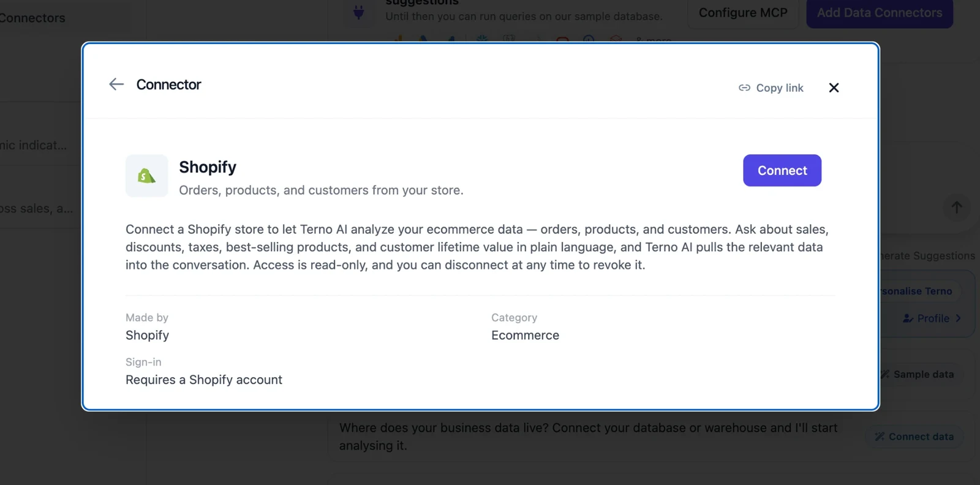The image size is (980, 485).
Task: Click the Connect data chip in background
Action: click(x=914, y=437)
